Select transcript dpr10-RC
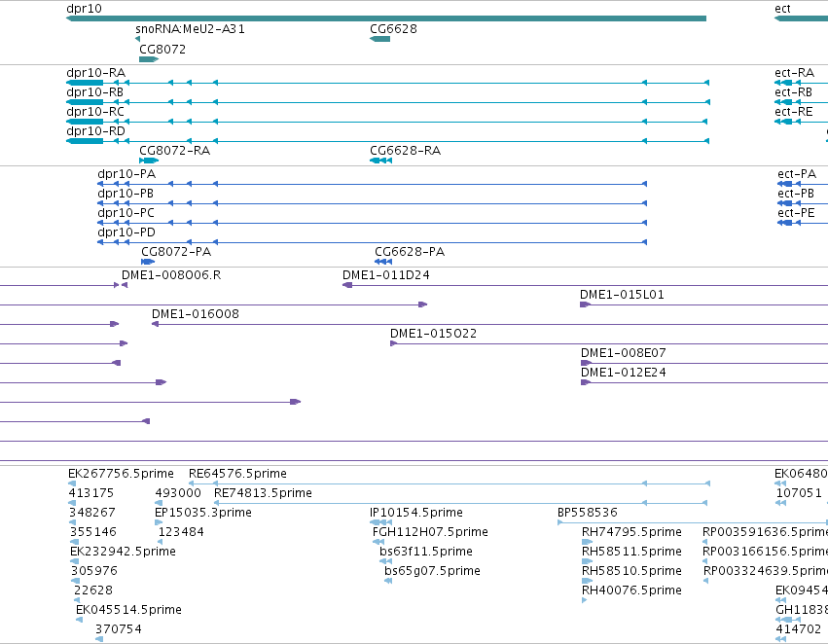This screenshot has height=644, width=828. [x=387, y=122]
